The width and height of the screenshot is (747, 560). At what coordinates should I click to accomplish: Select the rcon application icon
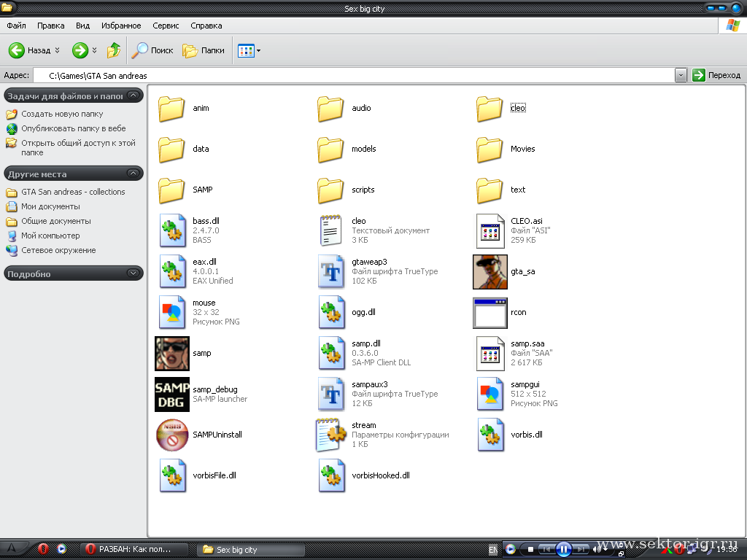[489, 313]
